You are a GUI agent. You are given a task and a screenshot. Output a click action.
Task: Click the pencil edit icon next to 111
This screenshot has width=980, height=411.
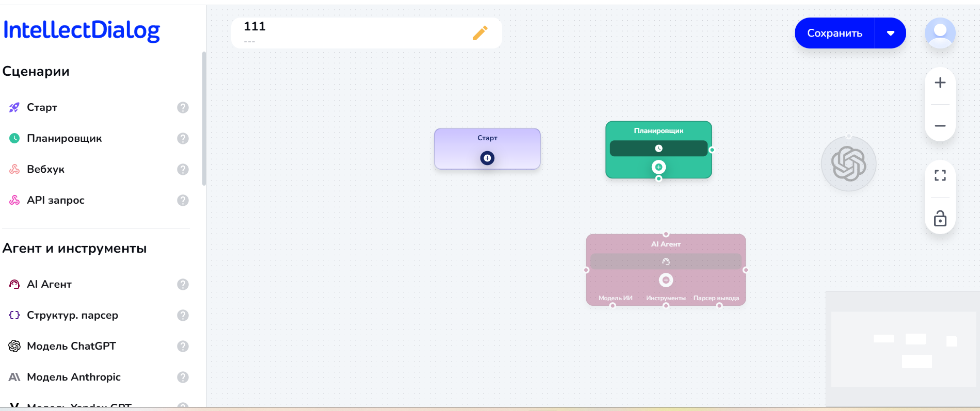click(x=480, y=33)
